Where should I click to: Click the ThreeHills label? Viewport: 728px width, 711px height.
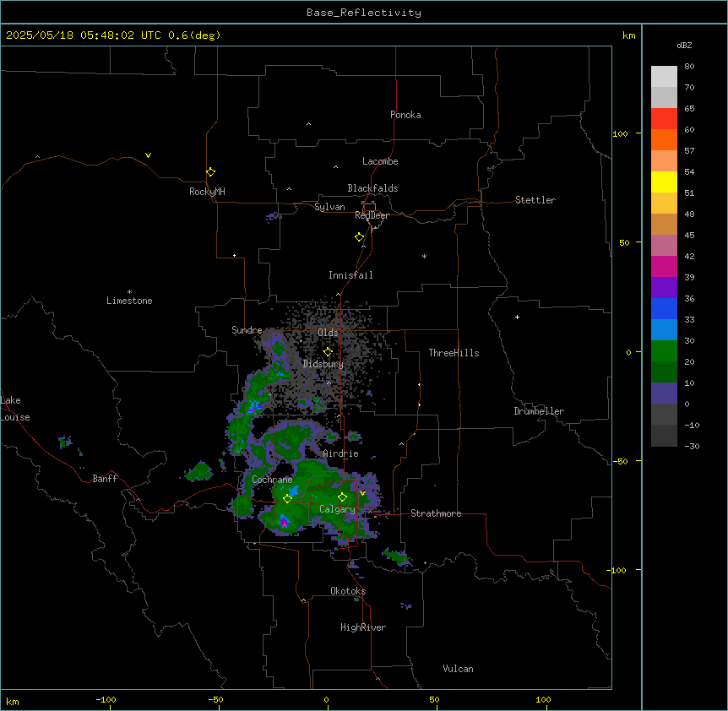454,353
